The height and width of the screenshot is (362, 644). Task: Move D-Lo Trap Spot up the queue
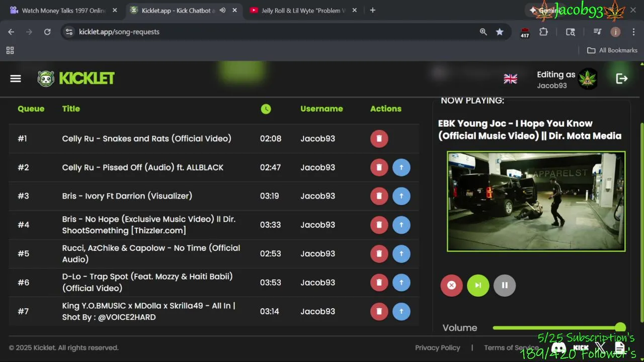[401, 283]
